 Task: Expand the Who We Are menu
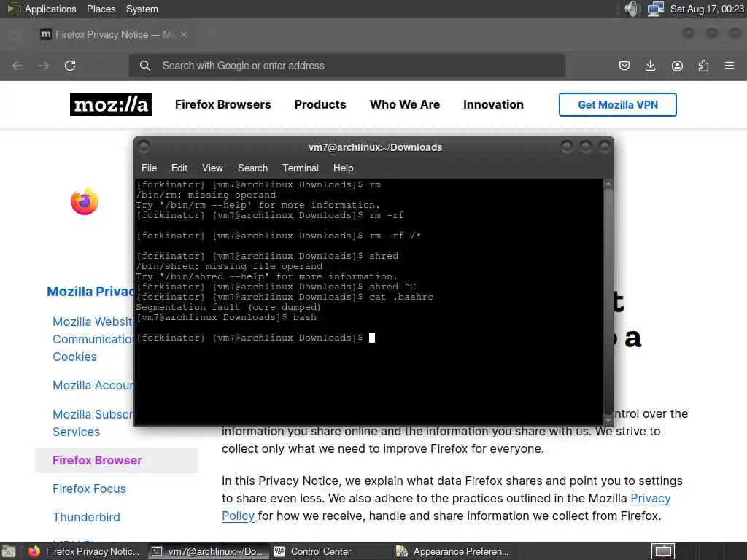[x=405, y=104]
